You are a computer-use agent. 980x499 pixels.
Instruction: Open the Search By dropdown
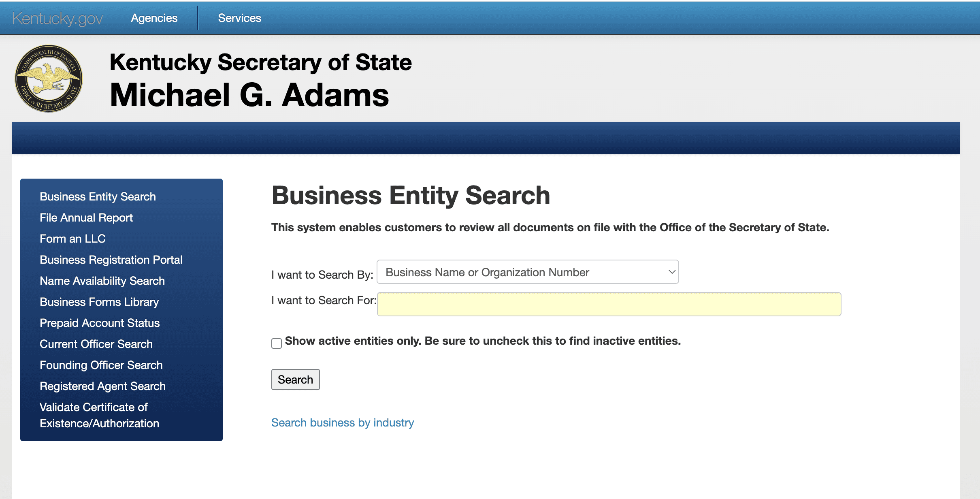pyautogui.click(x=526, y=272)
